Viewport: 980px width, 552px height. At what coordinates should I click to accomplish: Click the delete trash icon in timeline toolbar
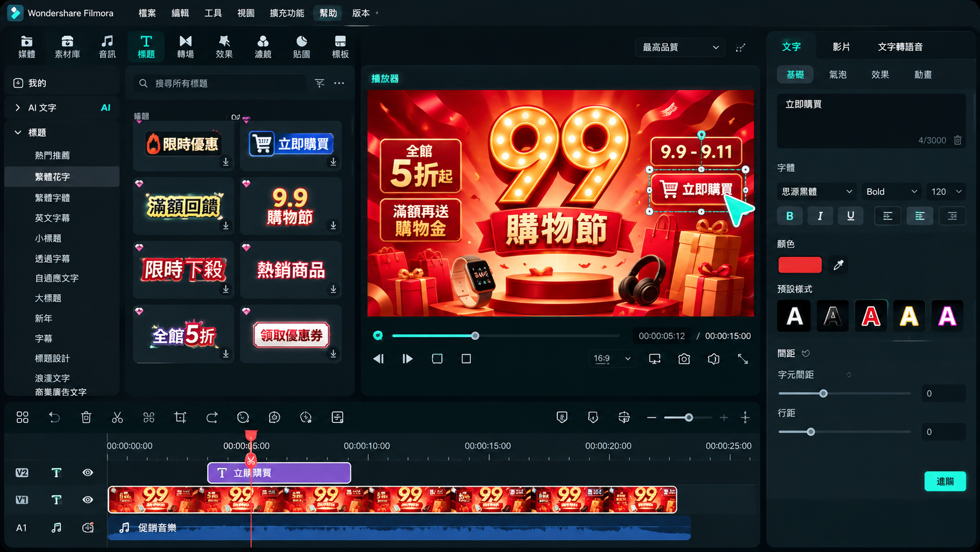pos(86,417)
